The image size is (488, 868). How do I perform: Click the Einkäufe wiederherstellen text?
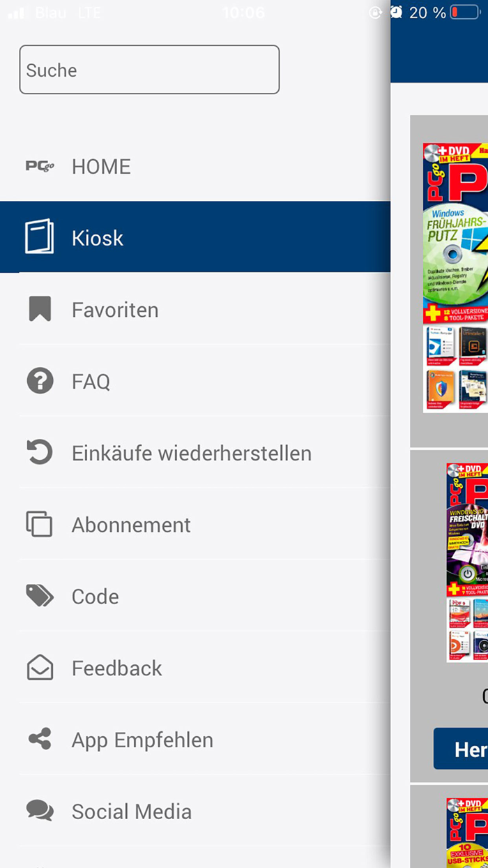coord(191,452)
